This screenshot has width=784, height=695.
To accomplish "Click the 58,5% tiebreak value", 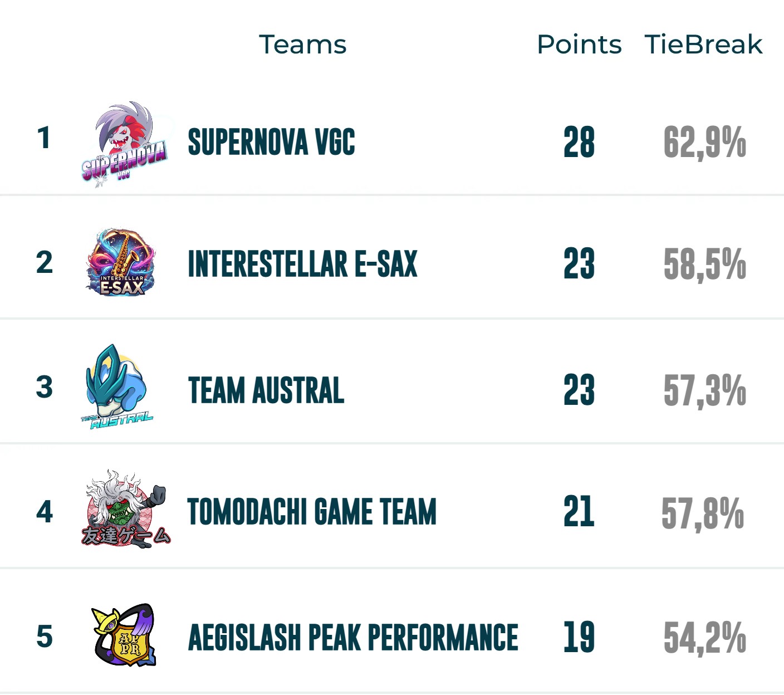I will coord(704,264).
